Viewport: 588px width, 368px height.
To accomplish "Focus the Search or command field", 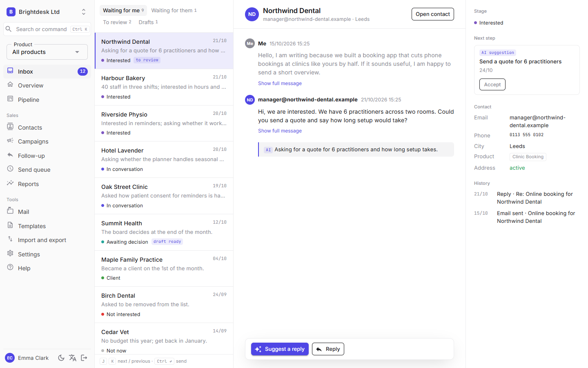I will (x=47, y=29).
